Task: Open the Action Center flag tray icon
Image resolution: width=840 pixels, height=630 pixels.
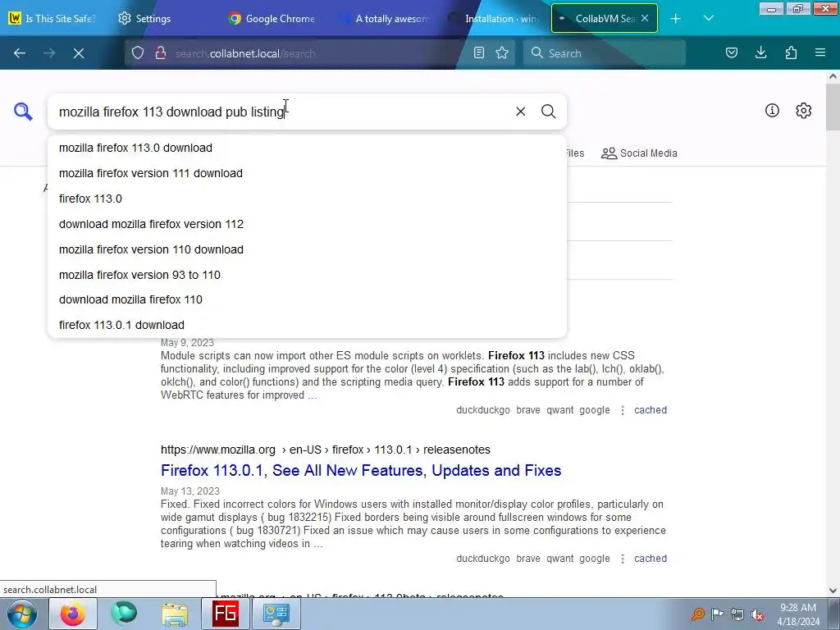Action: pyautogui.click(x=717, y=614)
